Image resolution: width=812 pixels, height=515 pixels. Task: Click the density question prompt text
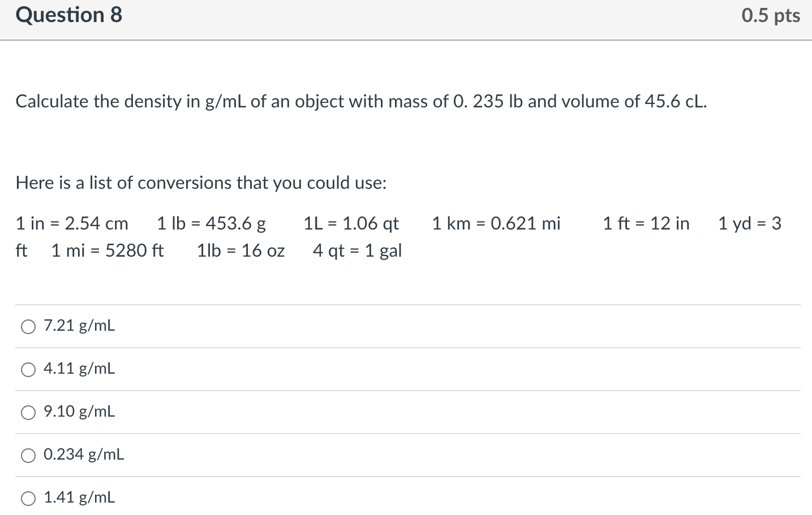click(360, 102)
